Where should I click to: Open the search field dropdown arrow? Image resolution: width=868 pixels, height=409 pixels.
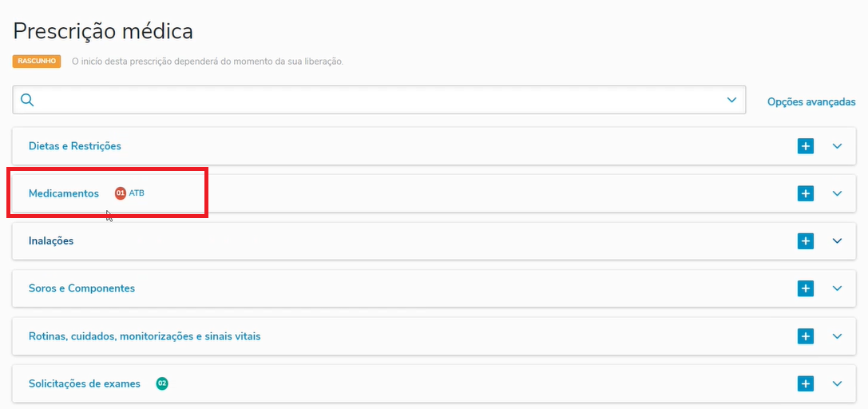click(731, 100)
